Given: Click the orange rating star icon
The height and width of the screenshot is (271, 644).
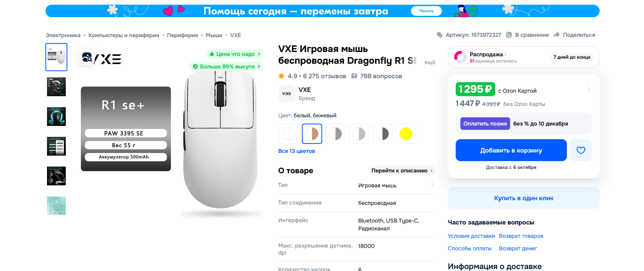Looking at the screenshot, I should [x=281, y=76].
